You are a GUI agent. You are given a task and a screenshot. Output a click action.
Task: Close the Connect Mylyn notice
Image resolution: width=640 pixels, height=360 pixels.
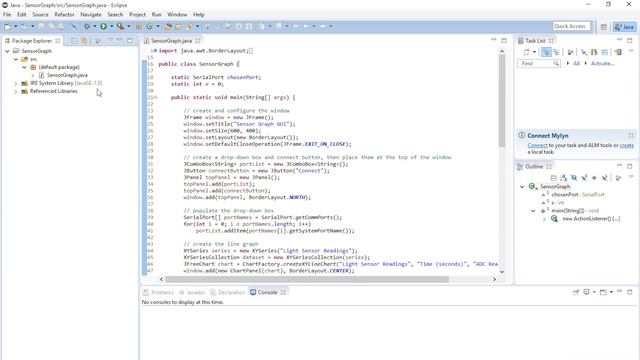(631, 136)
